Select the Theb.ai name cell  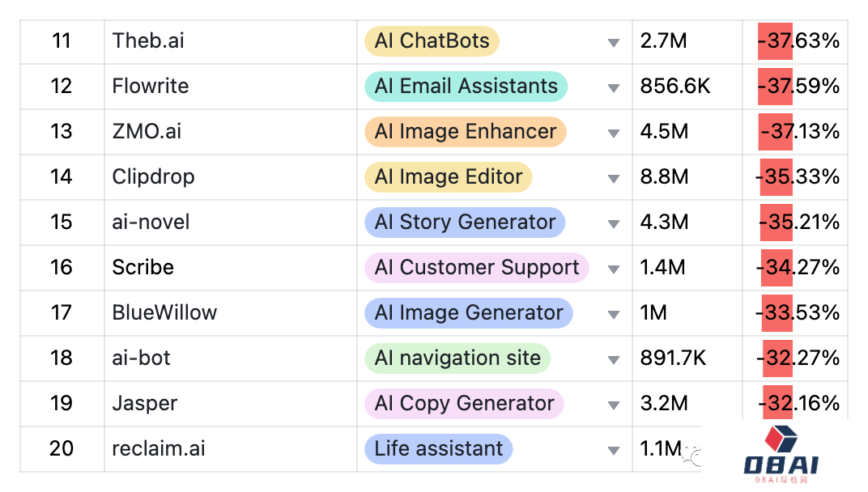[231, 41]
